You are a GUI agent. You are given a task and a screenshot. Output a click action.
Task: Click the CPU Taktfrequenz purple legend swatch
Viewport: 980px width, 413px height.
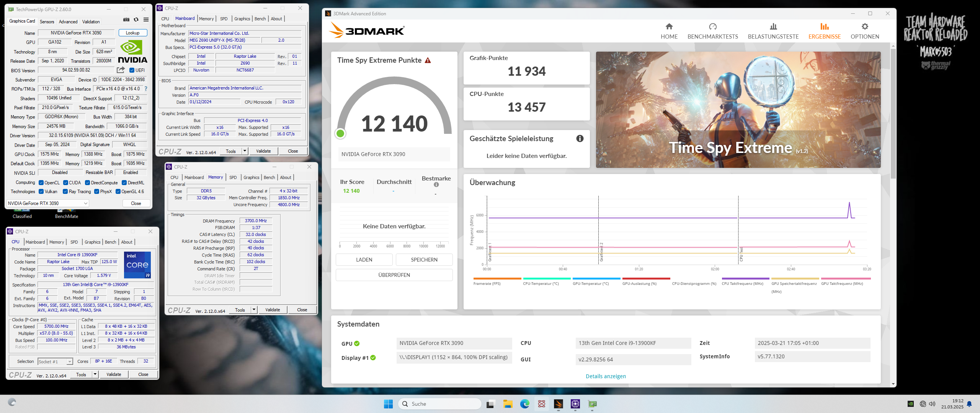[745, 278]
